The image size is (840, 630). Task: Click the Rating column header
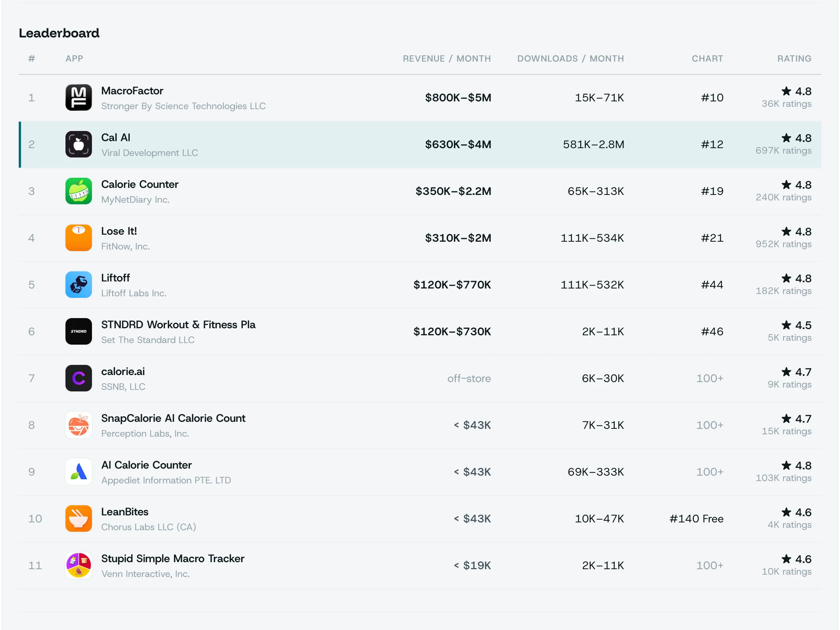pos(794,58)
